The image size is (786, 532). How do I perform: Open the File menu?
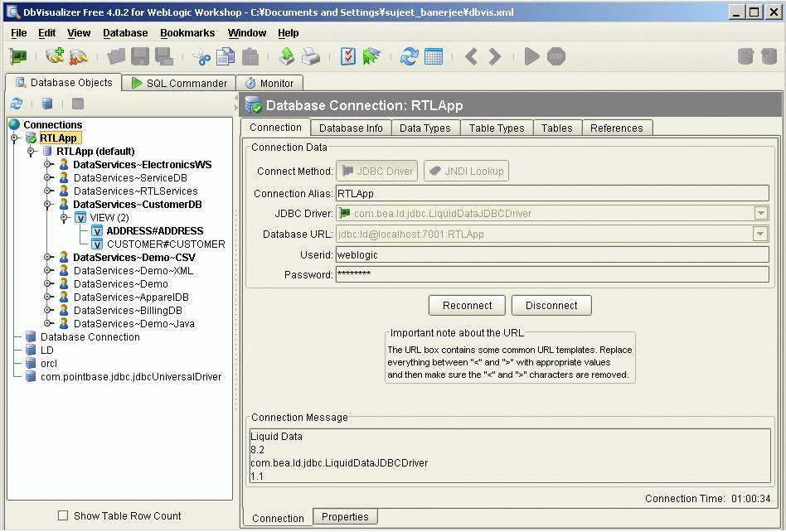[x=18, y=33]
